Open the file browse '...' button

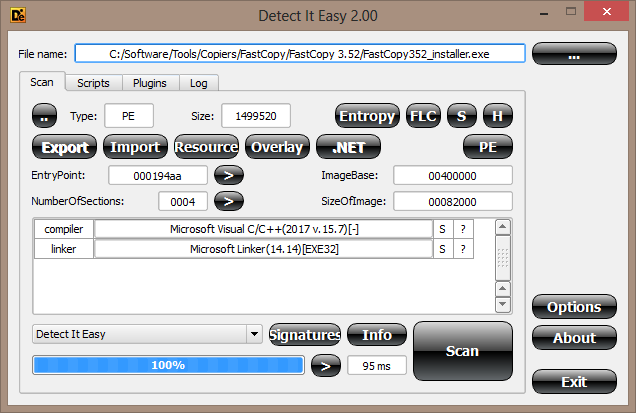pyautogui.click(x=574, y=54)
